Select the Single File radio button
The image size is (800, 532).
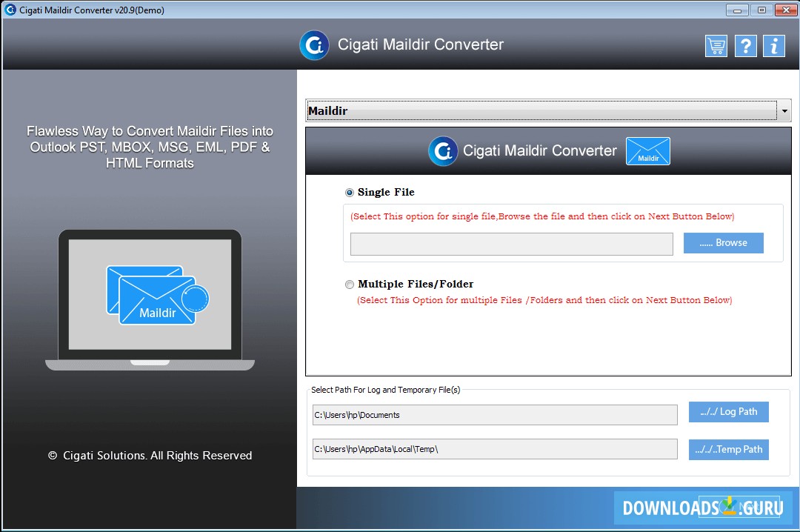pos(349,192)
